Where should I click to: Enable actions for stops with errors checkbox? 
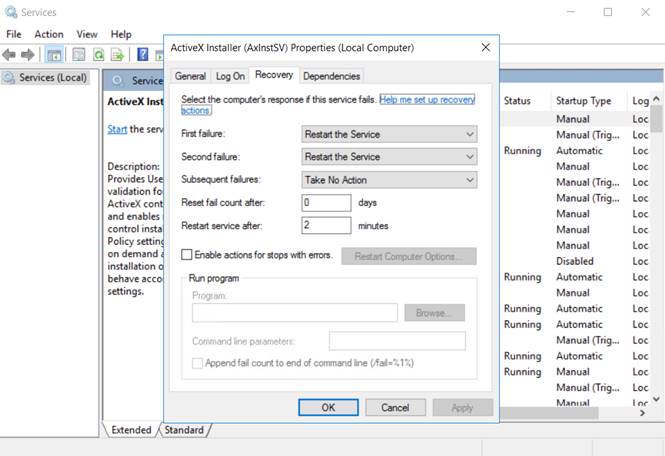[x=187, y=255]
